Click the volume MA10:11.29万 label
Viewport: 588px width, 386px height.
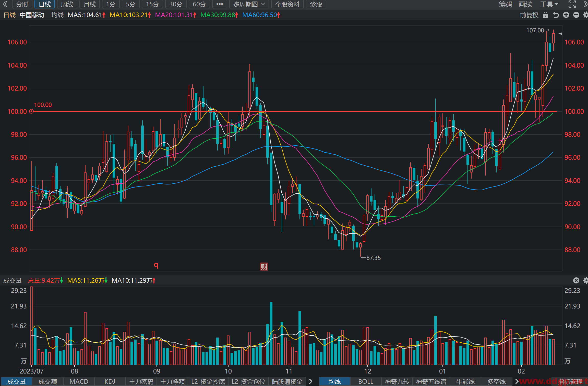pyautogui.click(x=134, y=281)
